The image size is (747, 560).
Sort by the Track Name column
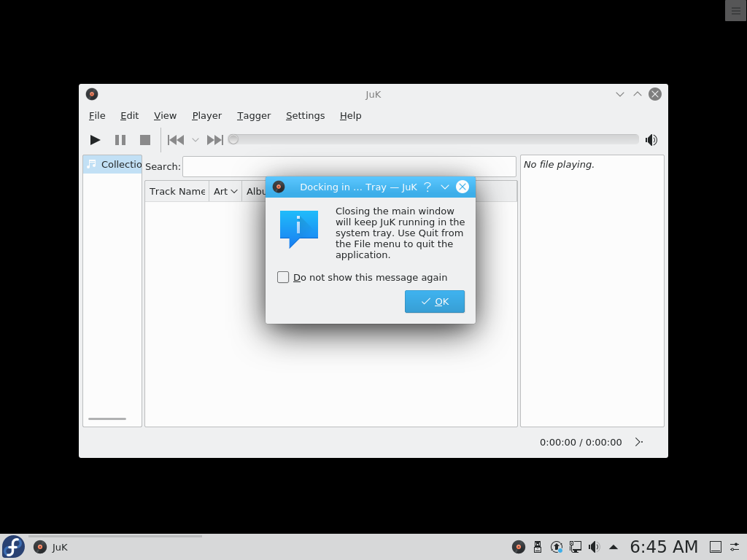click(177, 192)
